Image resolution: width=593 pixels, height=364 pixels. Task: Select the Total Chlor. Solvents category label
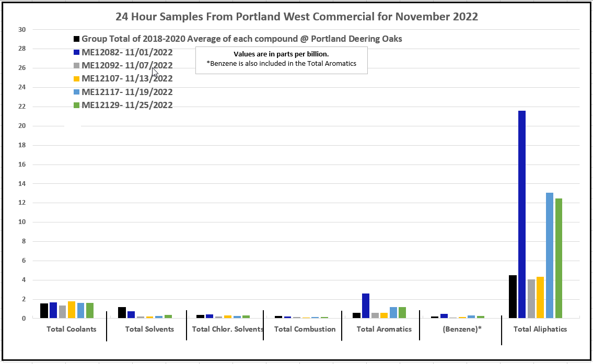pyautogui.click(x=227, y=329)
